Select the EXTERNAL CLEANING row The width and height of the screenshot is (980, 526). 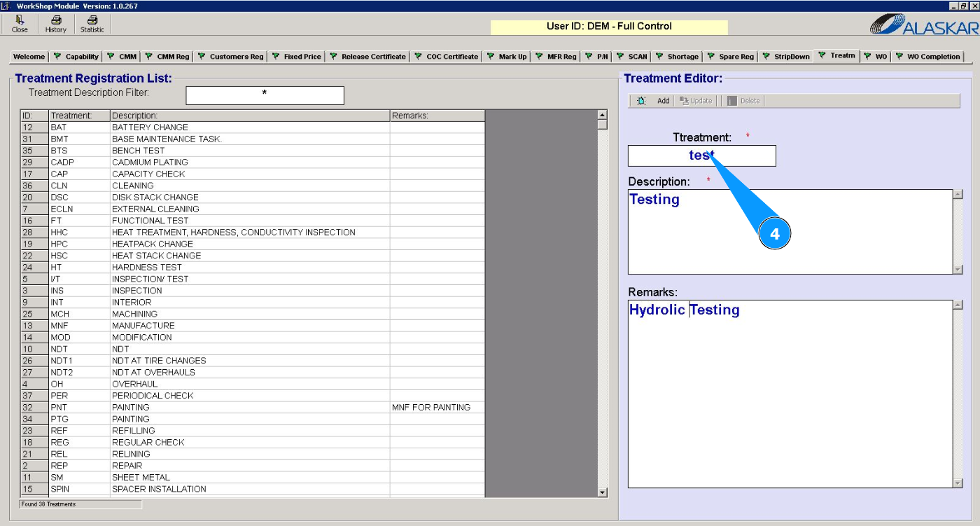click(x=253, y=209)
